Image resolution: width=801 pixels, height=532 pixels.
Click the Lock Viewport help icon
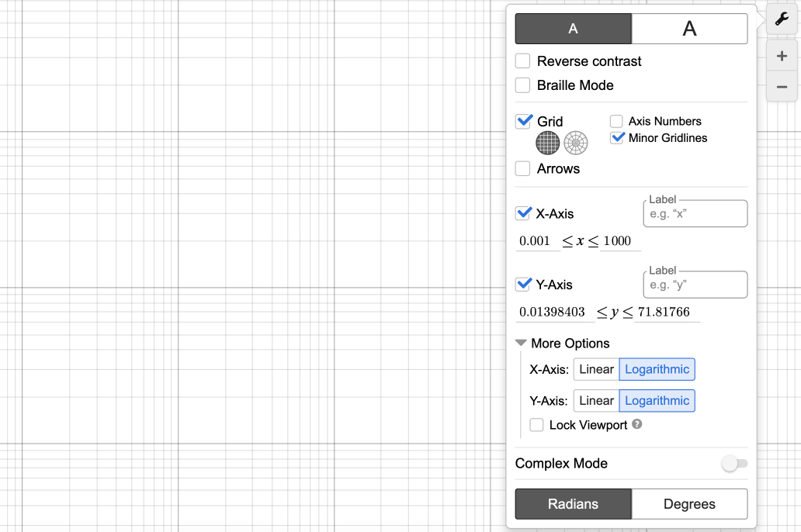[637, 424]
